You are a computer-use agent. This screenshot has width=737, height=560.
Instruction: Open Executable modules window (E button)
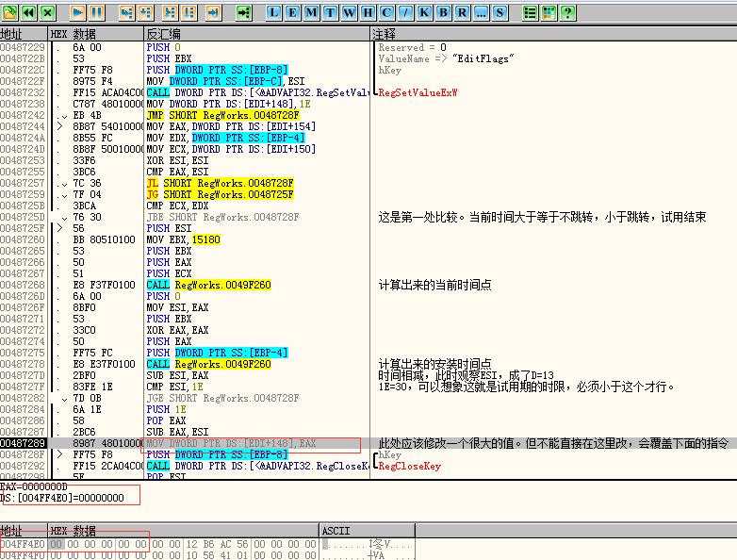pyautogui.click(x=292, y=12)
